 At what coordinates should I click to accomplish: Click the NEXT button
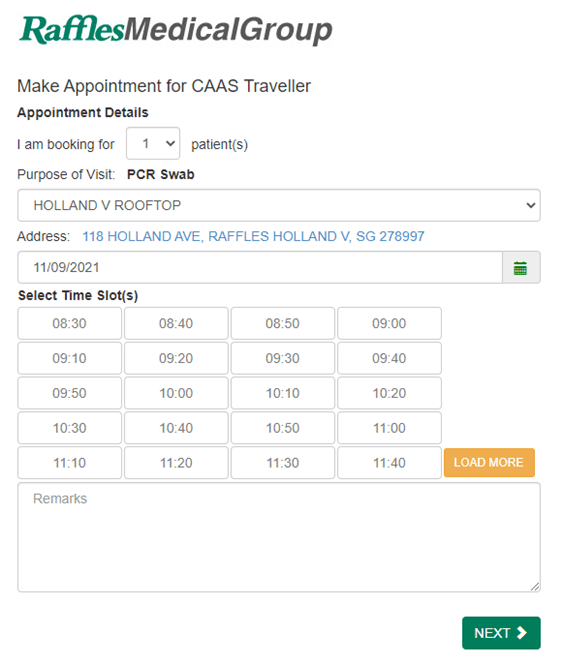tap(501, 633)
